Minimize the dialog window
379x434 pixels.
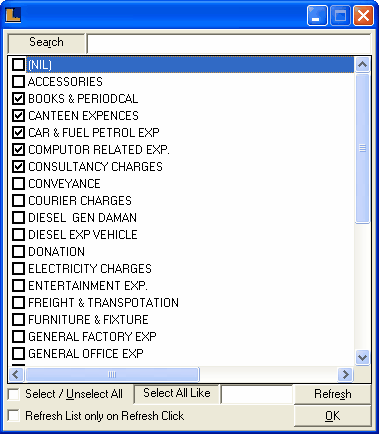coord(317,15)
